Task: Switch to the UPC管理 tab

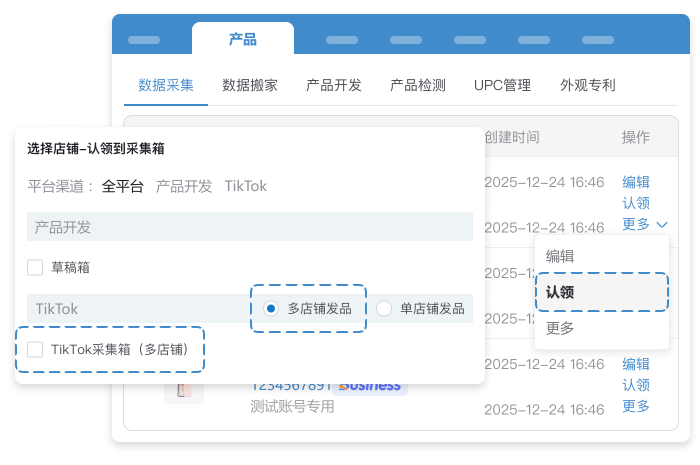Action: (502, 85)
